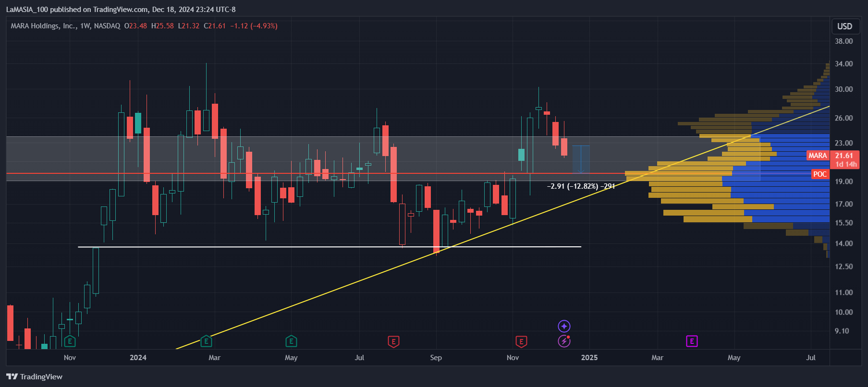Click the close value C21.61

[x=215, y=26]
